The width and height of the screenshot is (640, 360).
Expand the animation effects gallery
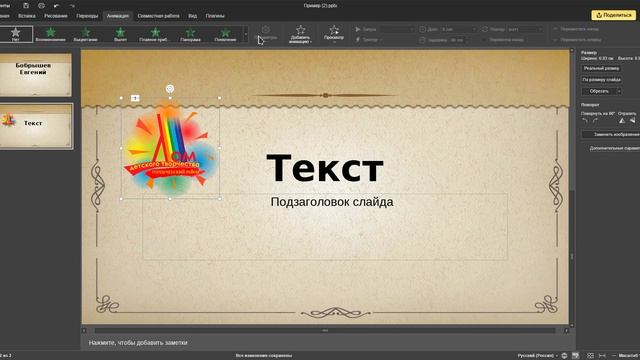[246, 34]
